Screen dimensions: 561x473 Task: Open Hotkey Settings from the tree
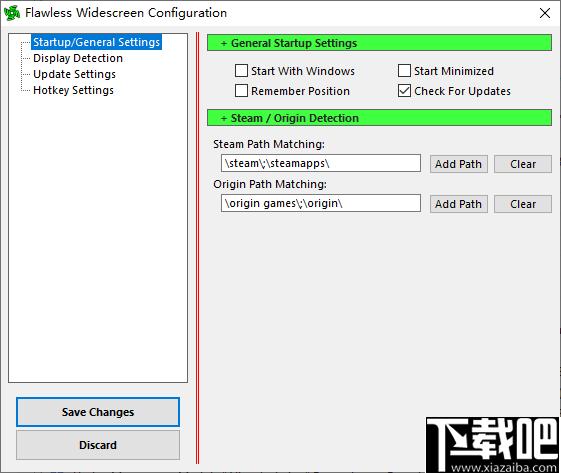[x=73, y=90]
